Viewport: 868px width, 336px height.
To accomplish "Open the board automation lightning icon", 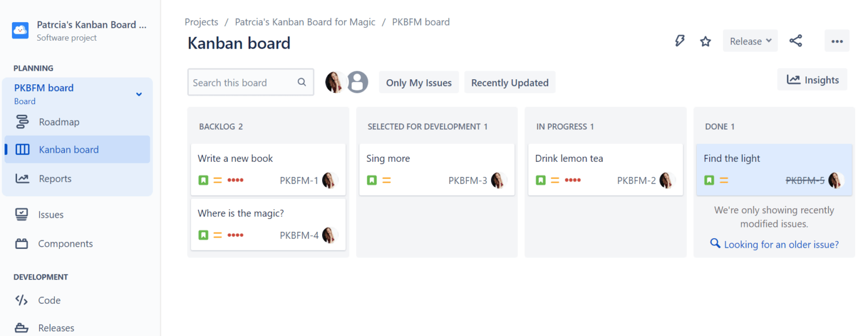I will point(680,40).
